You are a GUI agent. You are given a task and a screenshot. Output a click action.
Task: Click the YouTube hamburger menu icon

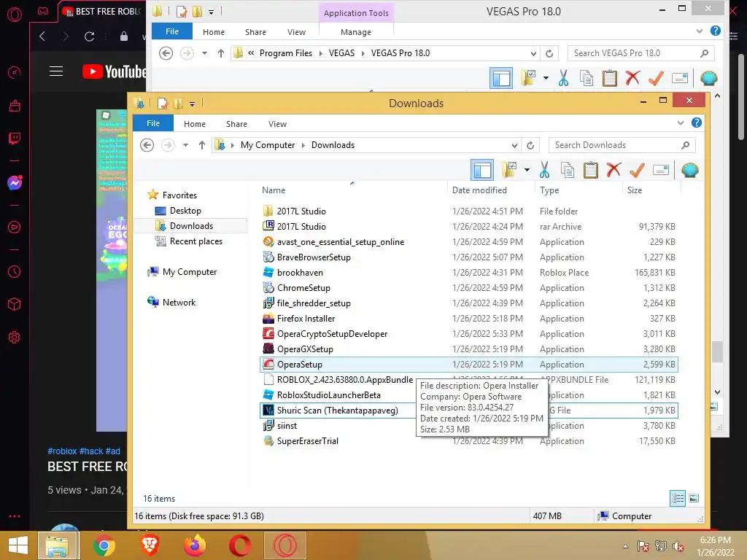tap(56, 71)
